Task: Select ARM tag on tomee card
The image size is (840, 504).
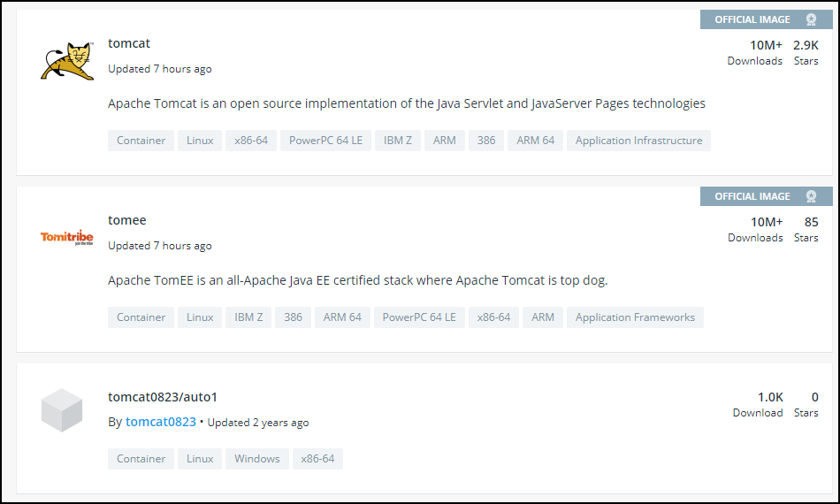Action: click(543, 317)
